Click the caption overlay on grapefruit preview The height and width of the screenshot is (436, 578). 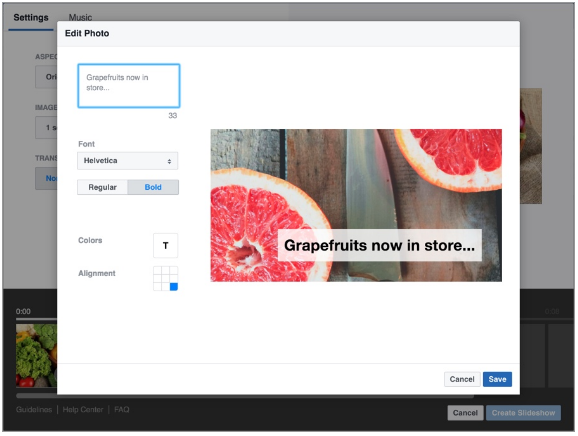(x=379, y=245)
